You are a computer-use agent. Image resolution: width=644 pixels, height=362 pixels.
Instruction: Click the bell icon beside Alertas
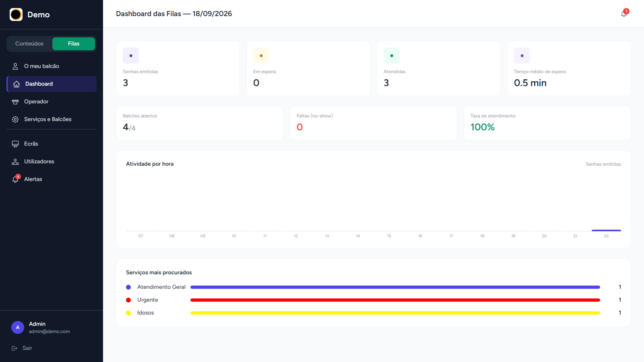tap(15, 179)
